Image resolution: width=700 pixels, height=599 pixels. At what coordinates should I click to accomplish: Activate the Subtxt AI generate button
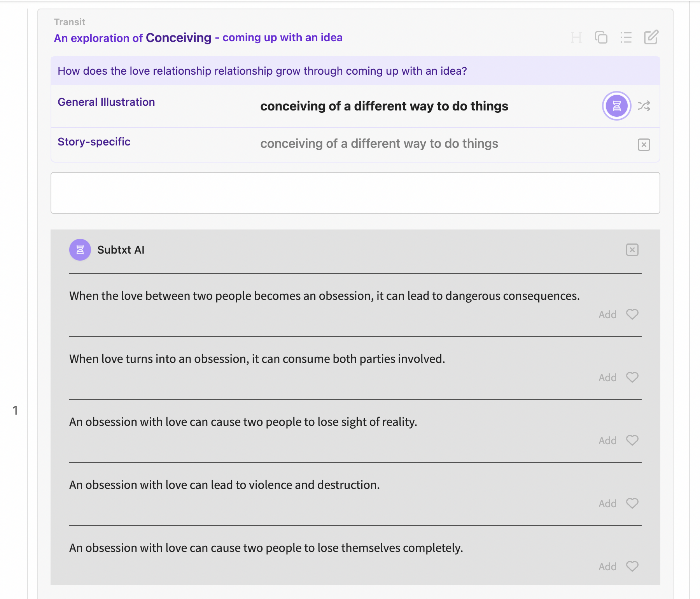tap(616, 106)
